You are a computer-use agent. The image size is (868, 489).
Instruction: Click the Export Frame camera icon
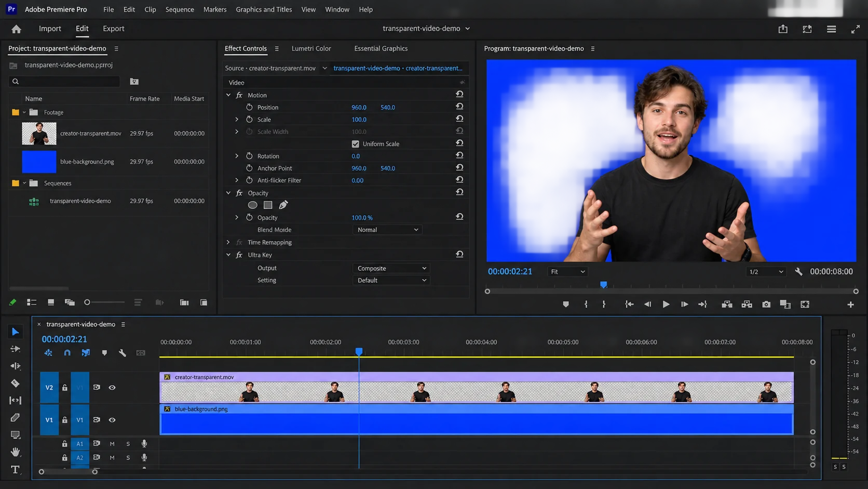click(x=766, y=304)
